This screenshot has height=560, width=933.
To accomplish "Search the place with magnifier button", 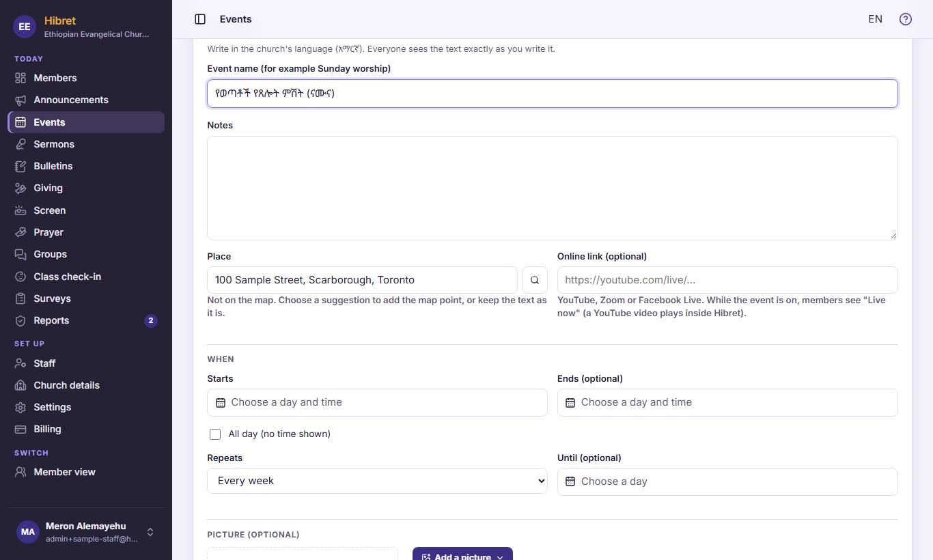I will click(535, 280).
